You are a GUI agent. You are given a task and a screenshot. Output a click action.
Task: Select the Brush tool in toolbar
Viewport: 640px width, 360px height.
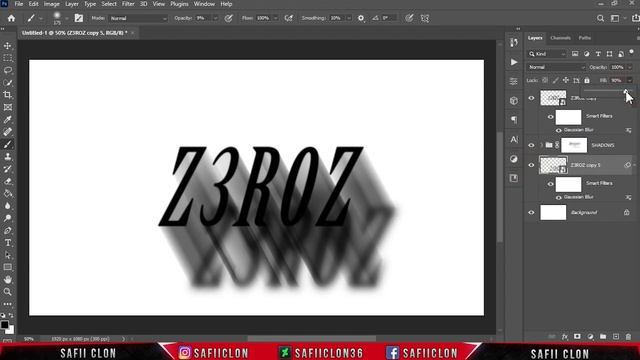click(x=7, y=144)
